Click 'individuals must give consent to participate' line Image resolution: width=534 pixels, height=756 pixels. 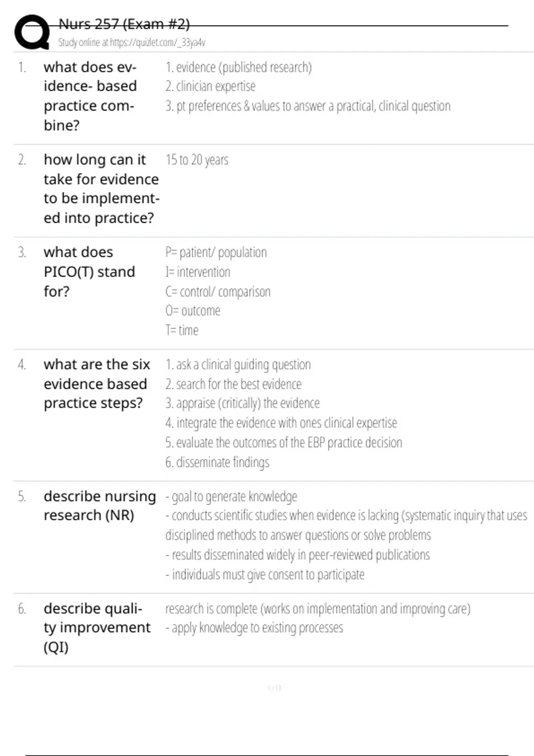coord(265,575)
